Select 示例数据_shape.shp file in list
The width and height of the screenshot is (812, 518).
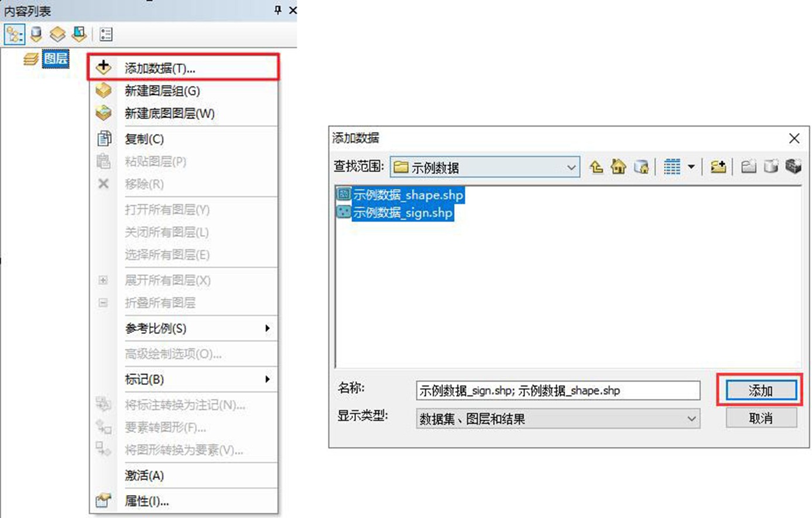pos(407,195)
